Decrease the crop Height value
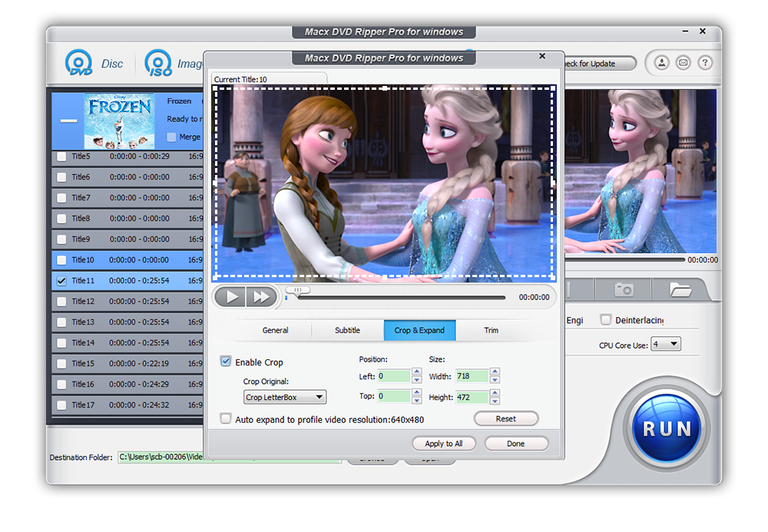768x532 pixels. (495, 401)
